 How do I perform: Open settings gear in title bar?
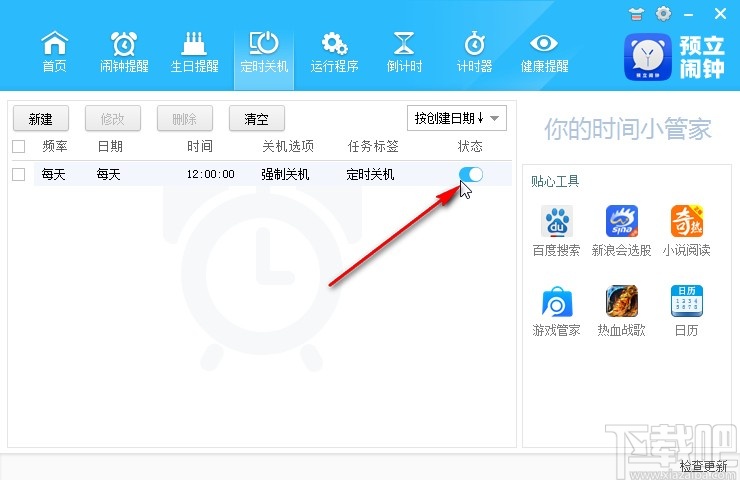(663, 14)
